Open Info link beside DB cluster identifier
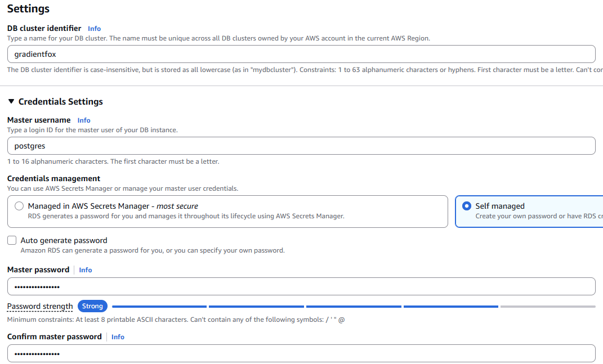 tap(94, 28)
